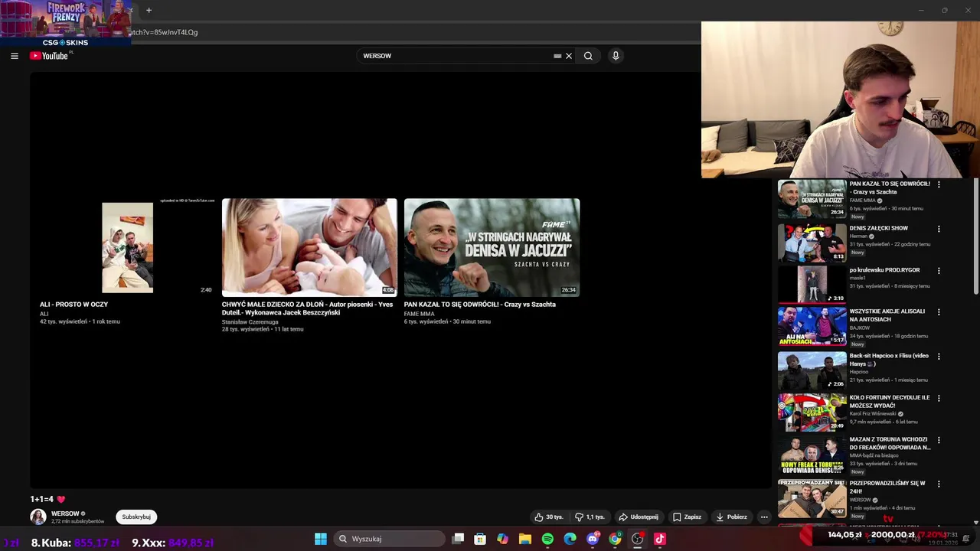Open sidebar Back-sit Hapcioo x Flisu title
The image size is (980, 551).
click(x=889, y=360)
